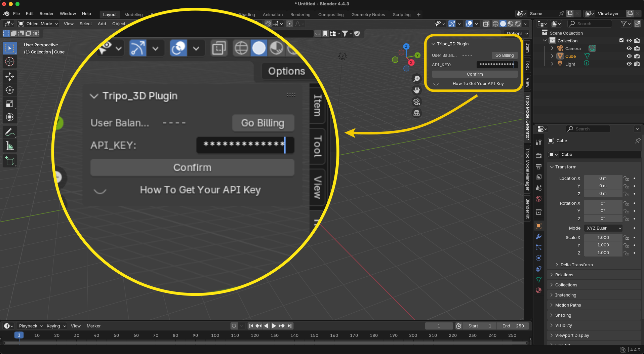Screen dimensions: 644x354
Task: Open XYZ Euler rotation mode dropdown
Action: click(603, 228)
